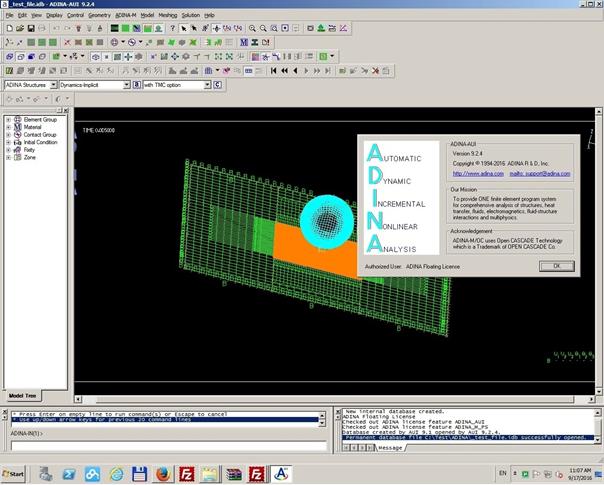Click the boxed B button beside Dynamics-Implicit

pyautogui.click(x=137, y=85)
